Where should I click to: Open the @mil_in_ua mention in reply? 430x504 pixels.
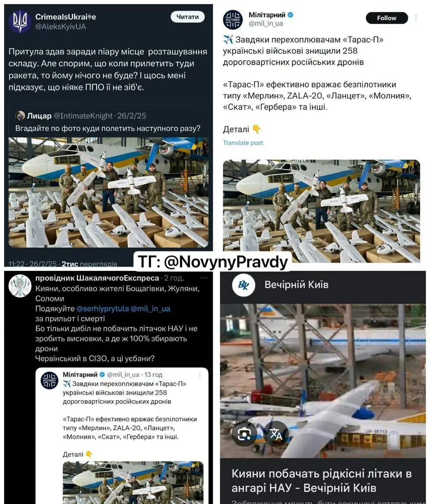pos(150,309)
